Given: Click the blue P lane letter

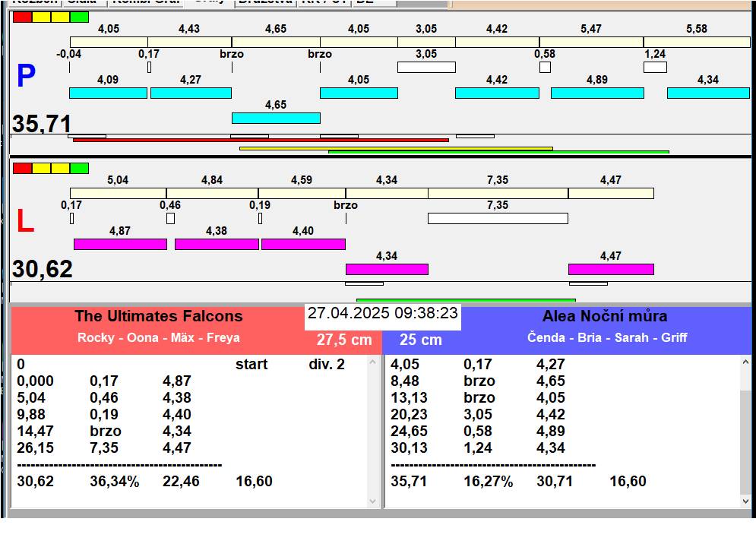Looking at the screenshot, I should pos(26,76).
